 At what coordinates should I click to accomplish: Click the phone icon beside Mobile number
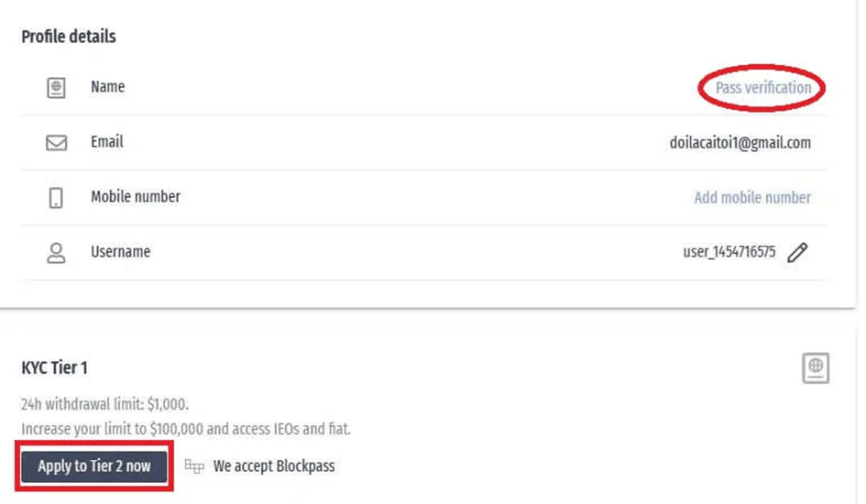[56, 198]
